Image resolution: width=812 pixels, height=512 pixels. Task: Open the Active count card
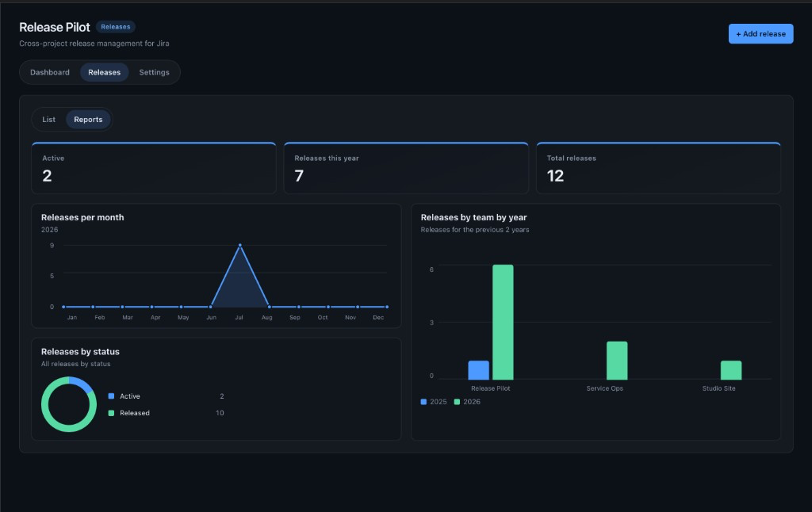(x=154, y=168)
